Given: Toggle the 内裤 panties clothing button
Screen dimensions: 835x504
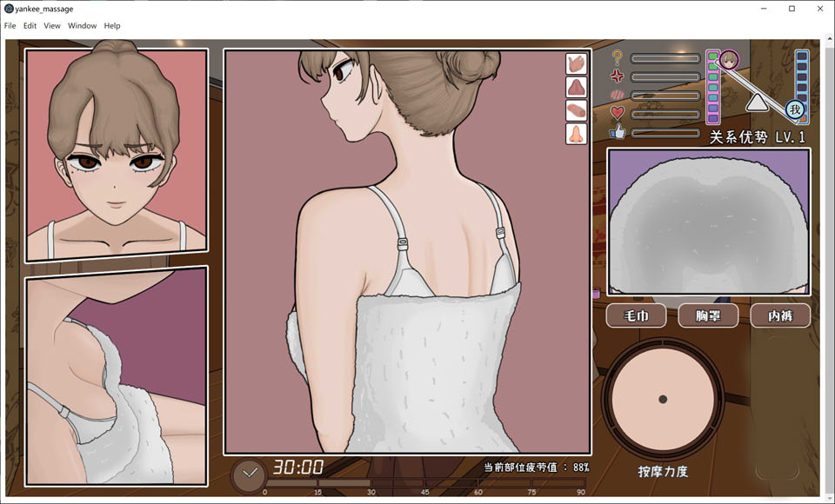Looking at the screenshot, I should coord(780,315).
